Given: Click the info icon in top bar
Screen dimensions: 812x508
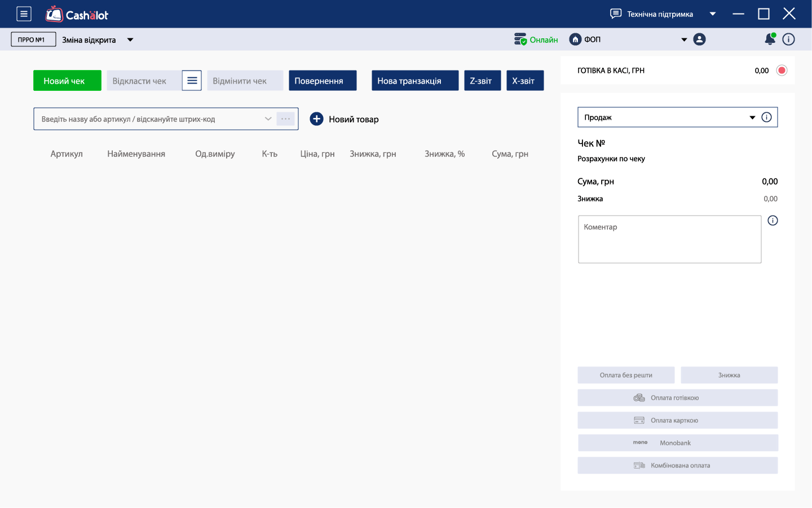Looking at the screenshot, I should pos(789,40).
